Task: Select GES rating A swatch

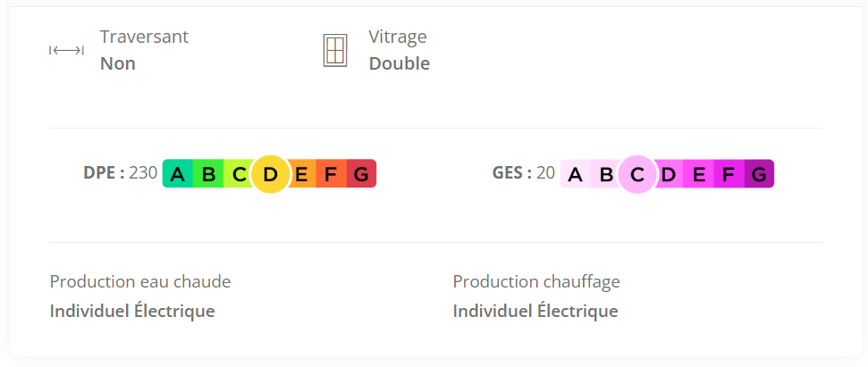Action: (575, 174)
